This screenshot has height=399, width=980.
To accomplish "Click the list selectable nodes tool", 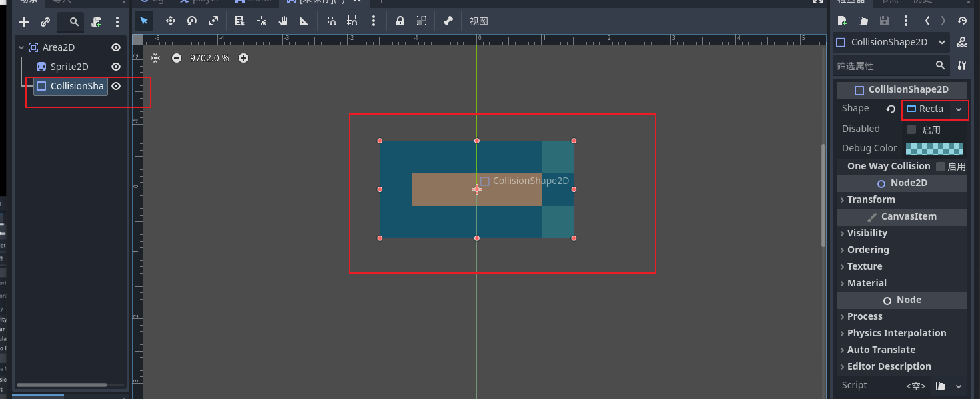I will click(240, 21).
